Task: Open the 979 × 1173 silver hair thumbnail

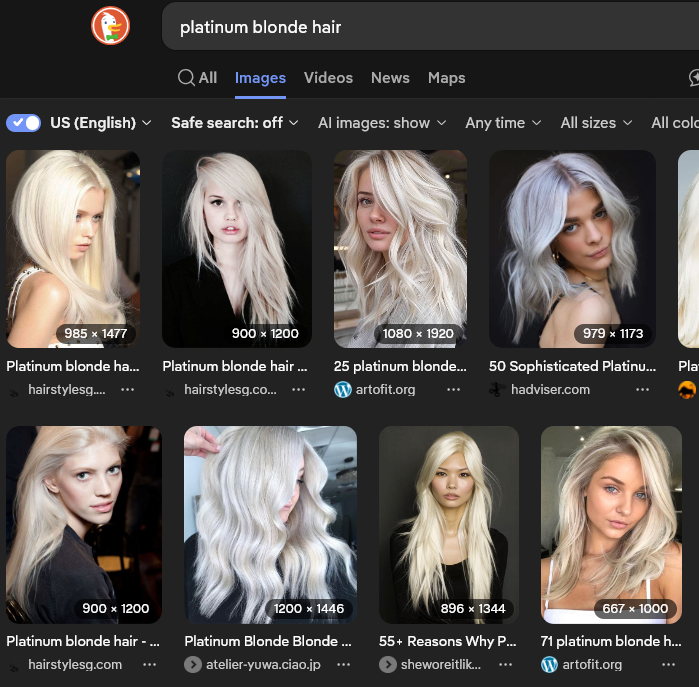Action: coord(572,249)
